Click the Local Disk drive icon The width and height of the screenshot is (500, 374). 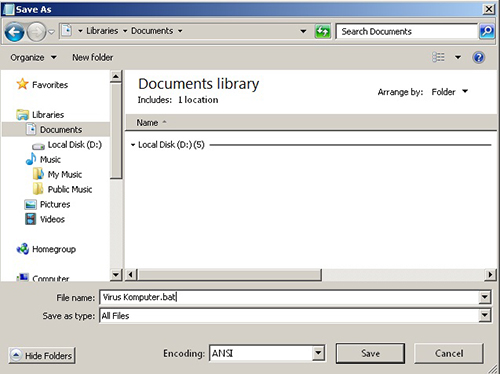tap(38, 146)
